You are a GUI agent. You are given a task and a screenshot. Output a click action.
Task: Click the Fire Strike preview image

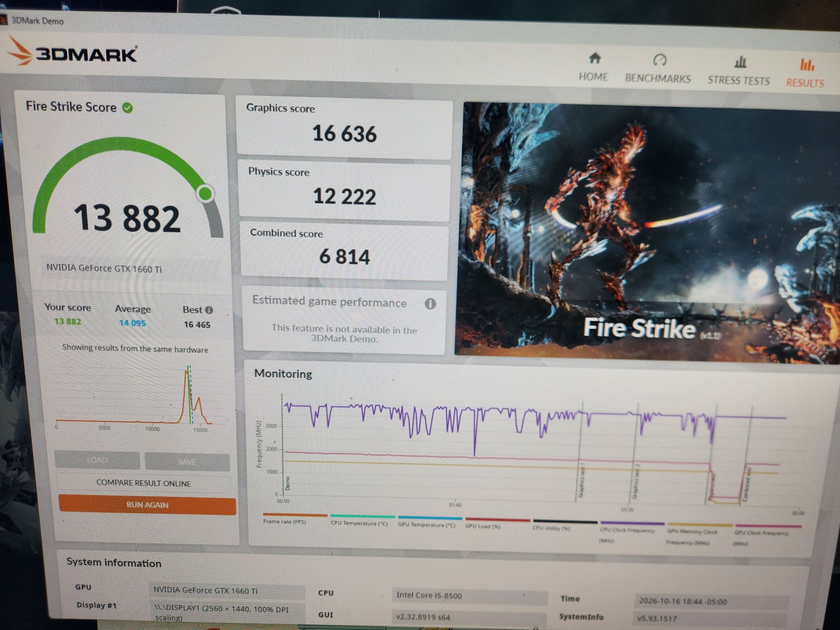(x=648, y=233)
